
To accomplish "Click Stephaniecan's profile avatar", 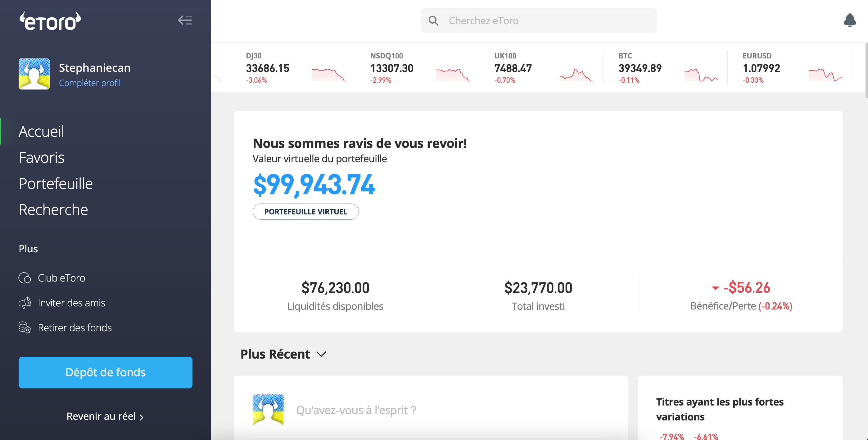I will [34, 74].
